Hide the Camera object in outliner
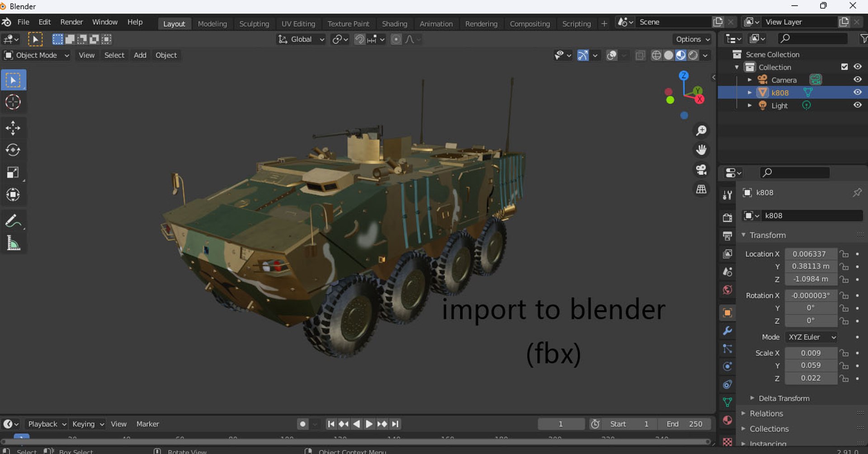This screenshot has height=454, width=868. click(x=858, y=80)
